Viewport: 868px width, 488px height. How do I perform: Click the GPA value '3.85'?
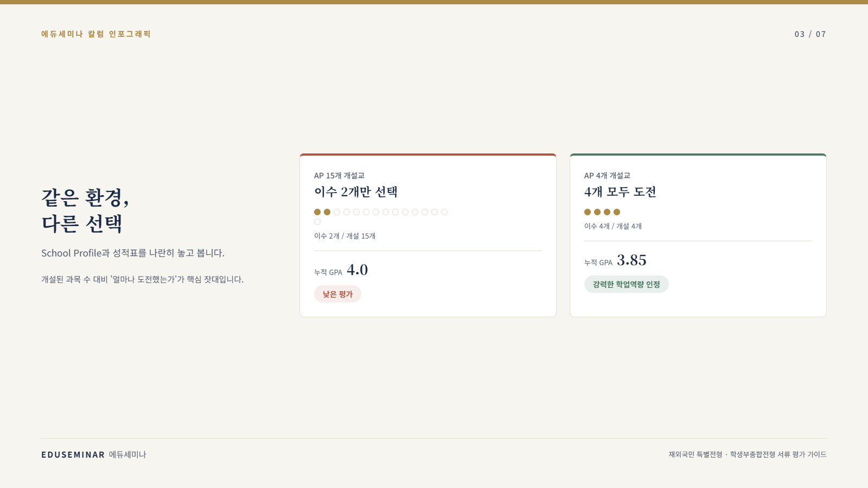[631, 260]
